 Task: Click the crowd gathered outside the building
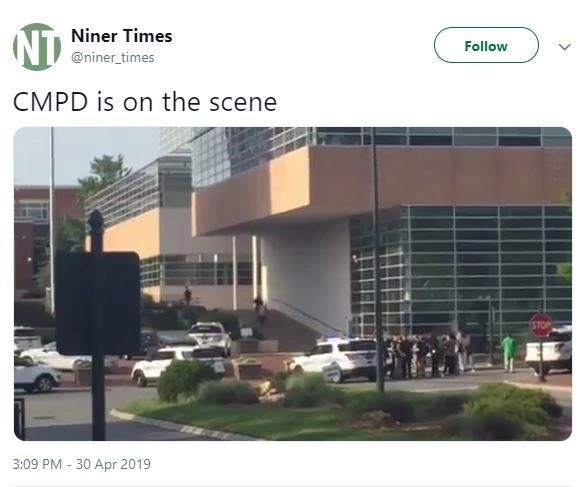428,355
